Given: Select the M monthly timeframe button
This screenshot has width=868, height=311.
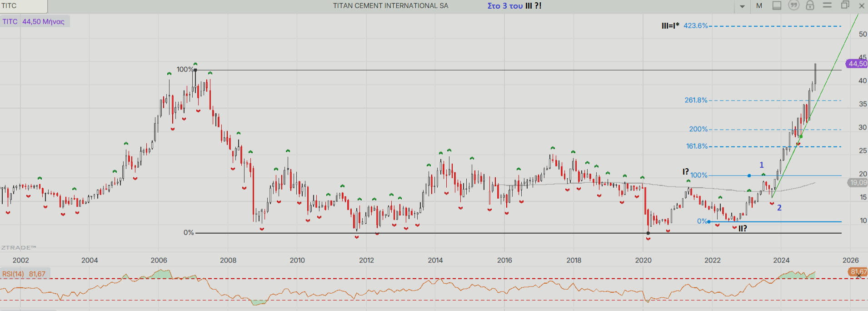Looking at the screenshot, I should tap(759, 6).
